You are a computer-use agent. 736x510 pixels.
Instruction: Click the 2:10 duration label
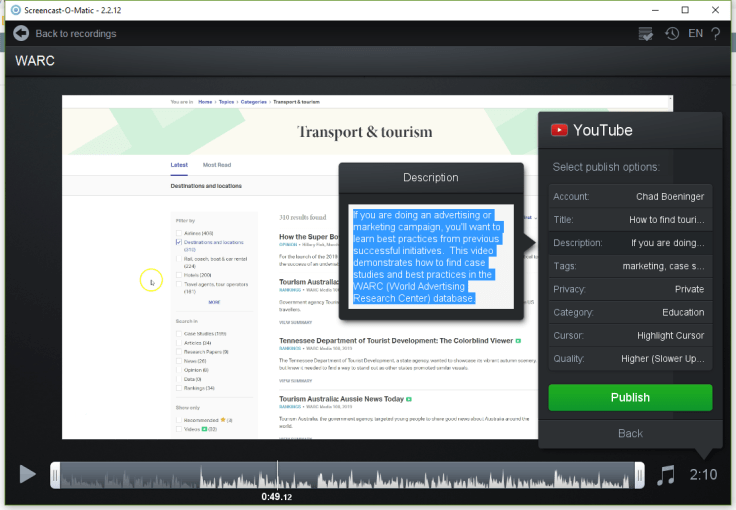coord(703,475)
